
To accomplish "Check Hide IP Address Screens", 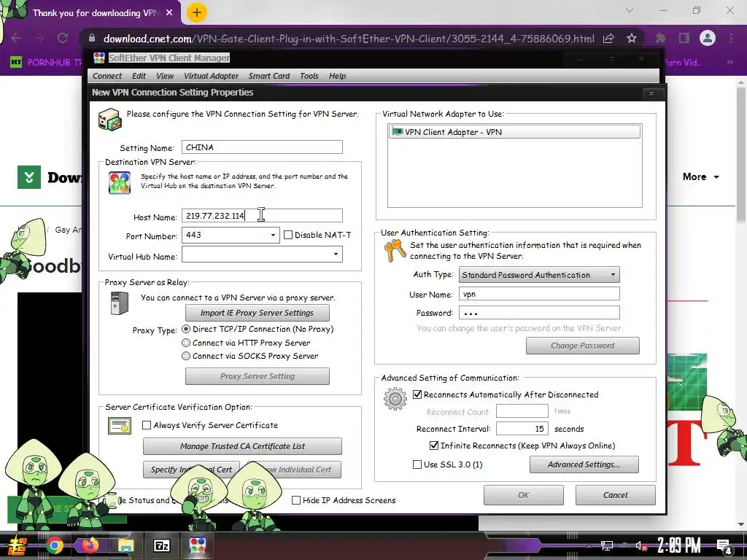I will (296, 500).
